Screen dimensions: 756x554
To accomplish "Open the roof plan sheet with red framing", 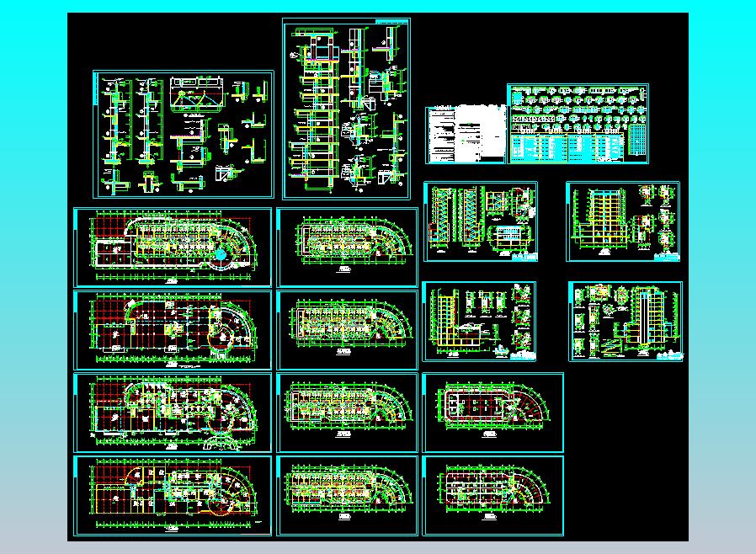I will point(492,413).
